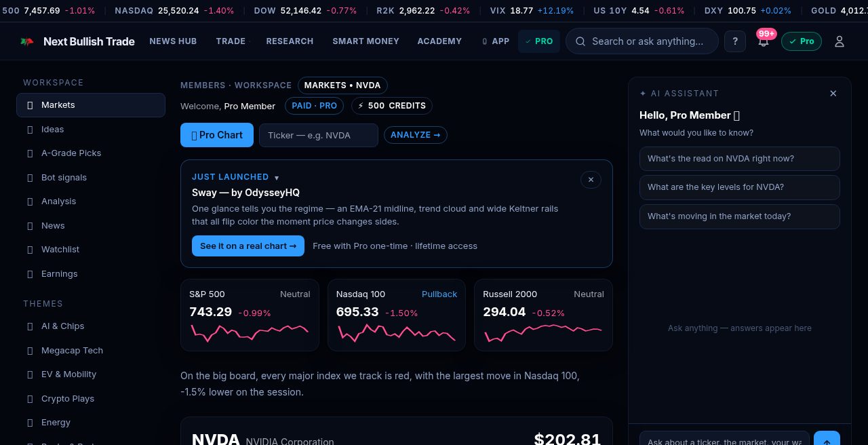The image size is (868, 445).
Task: Click the PAID · PRO badge
Action: [x=315, y=106]
